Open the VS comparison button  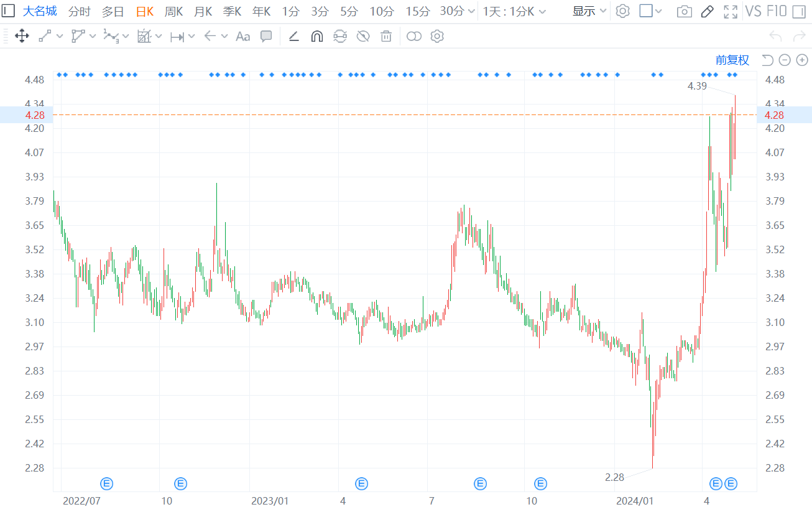tap(753, 11)
